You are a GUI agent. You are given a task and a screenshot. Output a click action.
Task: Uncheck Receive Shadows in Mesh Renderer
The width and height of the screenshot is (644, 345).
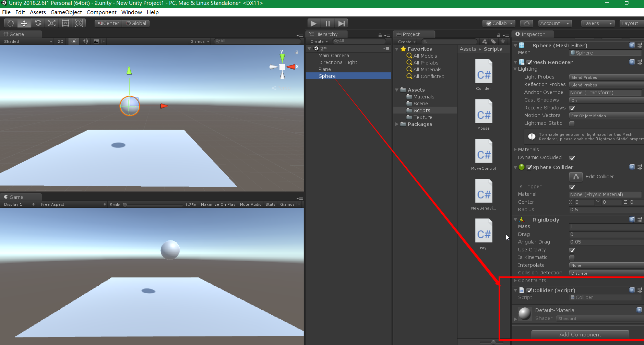pyautogui.click(x=572, y=108)
